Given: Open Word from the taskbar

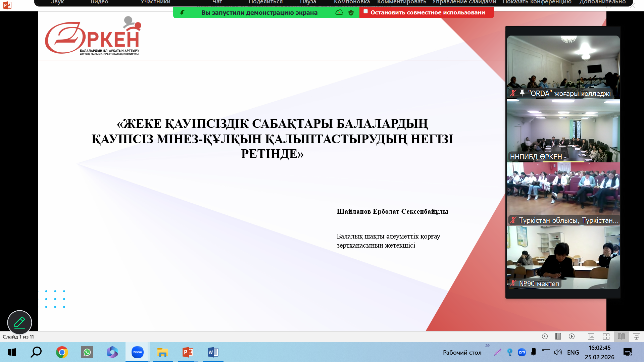Looking at the screenshot, I should [213, 352].
